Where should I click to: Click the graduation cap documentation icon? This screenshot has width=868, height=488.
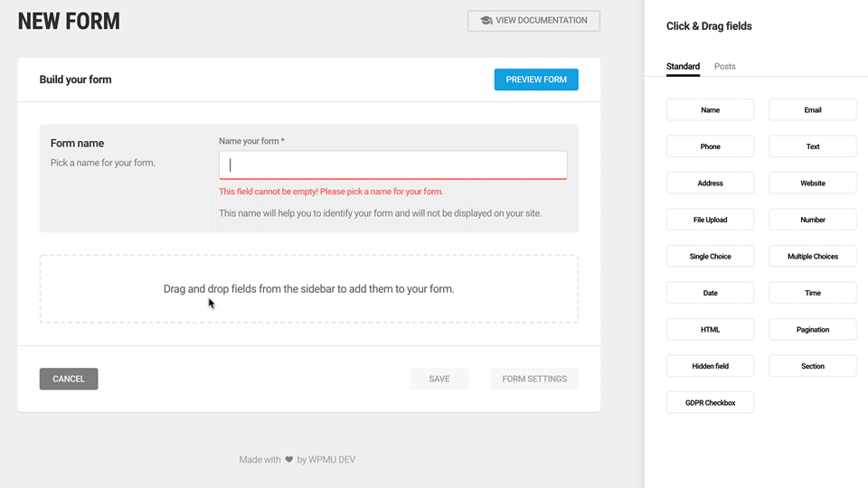486,21
